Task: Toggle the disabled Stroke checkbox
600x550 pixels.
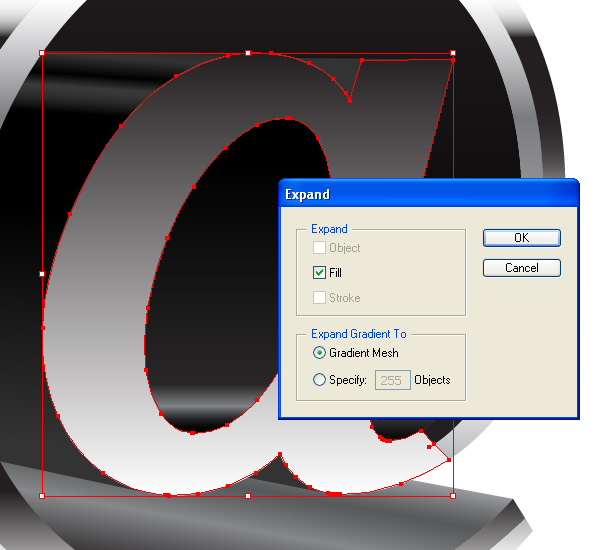Action: click(x=319, y=297)
